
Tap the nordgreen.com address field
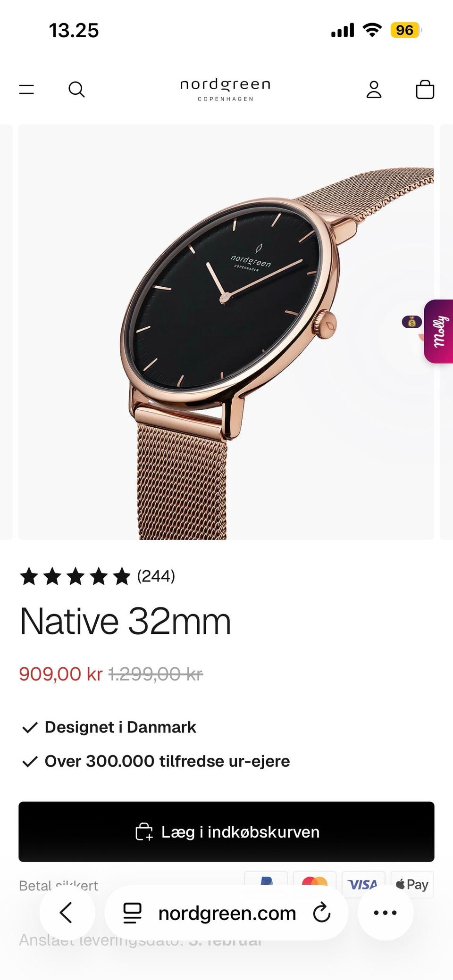click(226, 913)
